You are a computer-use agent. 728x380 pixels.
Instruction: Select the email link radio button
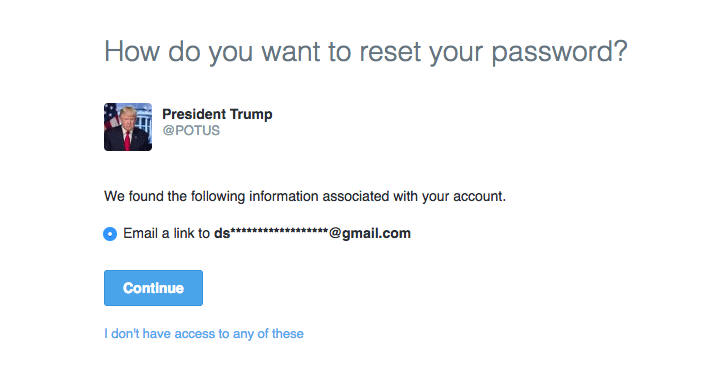pos(110,234)
